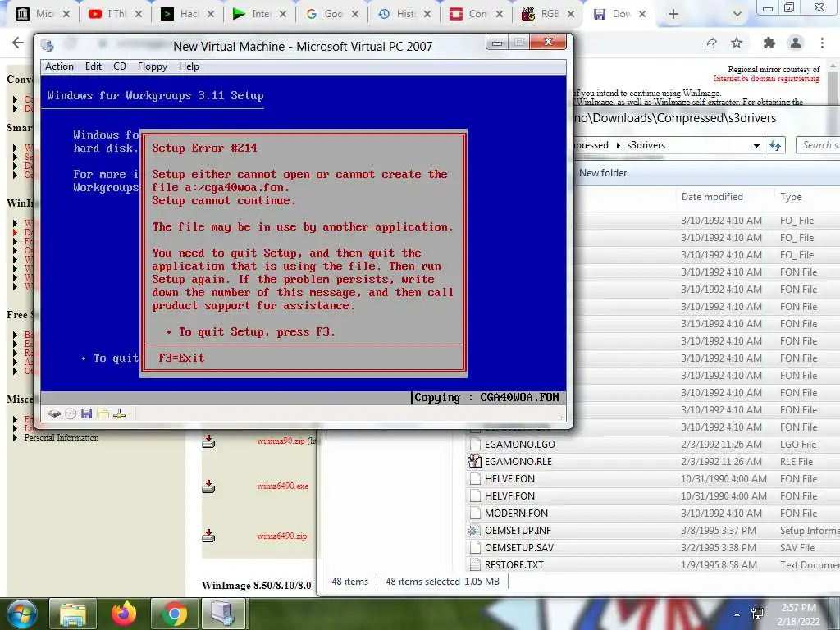Open Windows Start menu orb
Screen dimensions: 840x630
(x=21, y=614)
